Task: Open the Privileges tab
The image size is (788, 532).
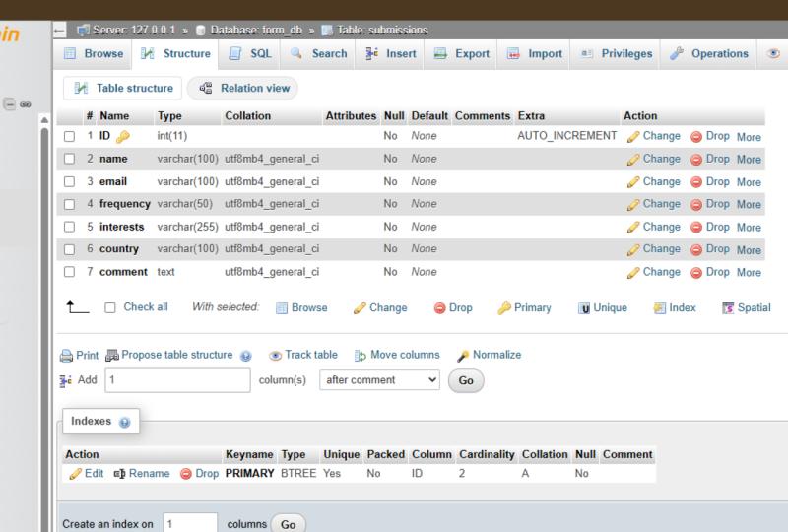Action: click(x=617, y=54)
